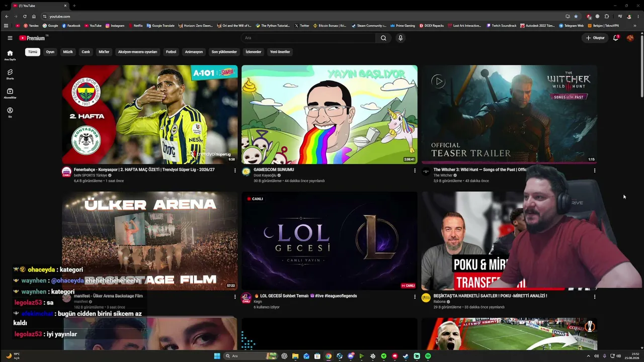This screenshot has height=362, width=644.
Task: Open the Kegn channel avatar
Action: [x=246, y=298]
